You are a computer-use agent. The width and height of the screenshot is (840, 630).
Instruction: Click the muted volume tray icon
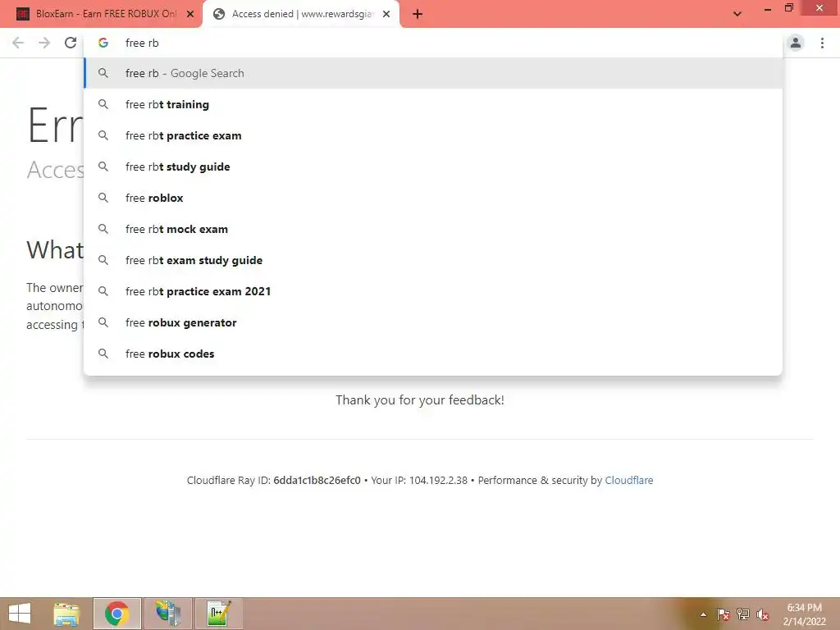[763, 614]
